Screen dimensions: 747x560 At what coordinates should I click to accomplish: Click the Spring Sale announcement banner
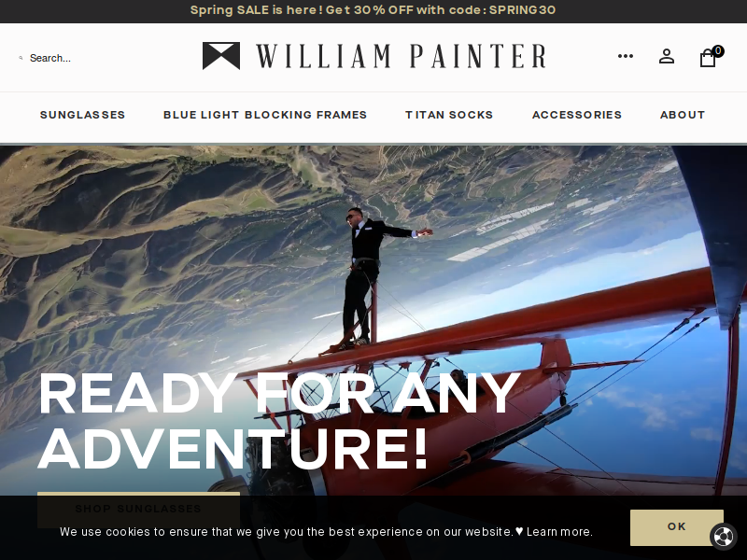373,10
